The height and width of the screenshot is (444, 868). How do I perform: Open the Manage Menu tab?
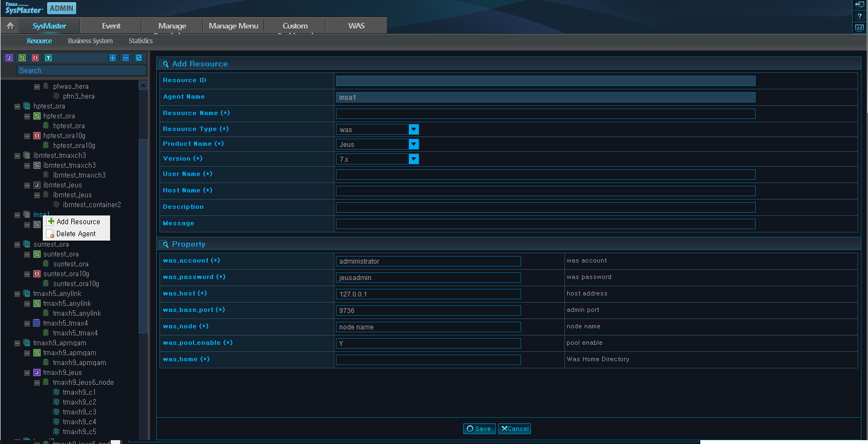coord(233,26)
